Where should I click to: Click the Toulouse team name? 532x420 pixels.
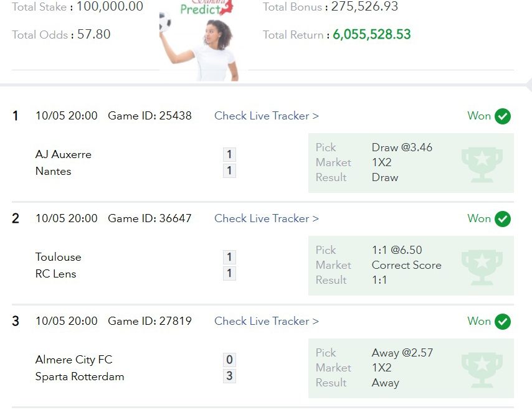coord(59,257)
